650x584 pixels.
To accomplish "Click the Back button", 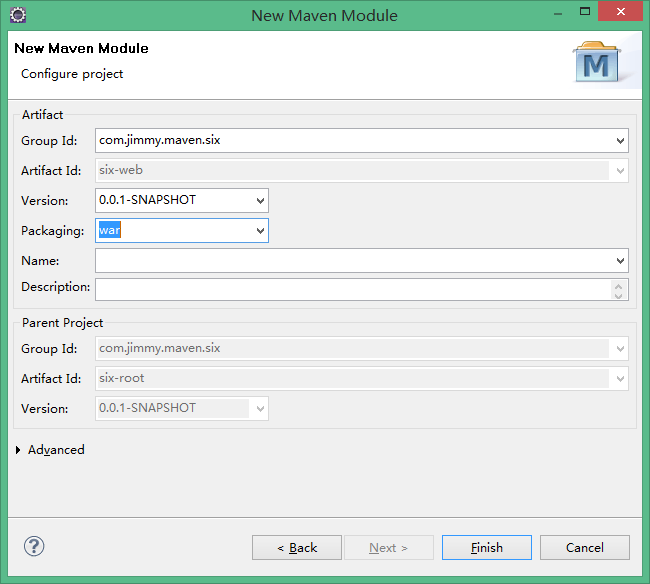I will [297, 548].
